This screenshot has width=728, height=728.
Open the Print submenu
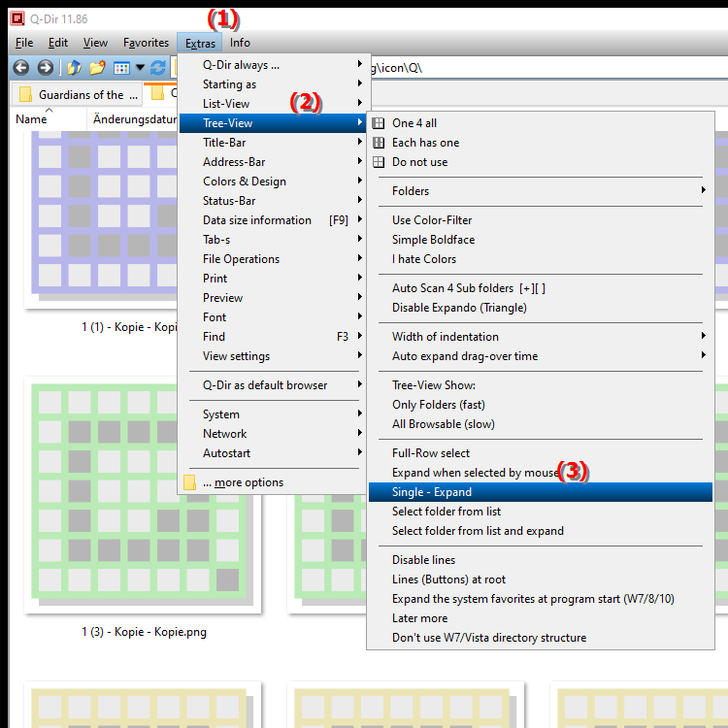(x=273, y=279)
